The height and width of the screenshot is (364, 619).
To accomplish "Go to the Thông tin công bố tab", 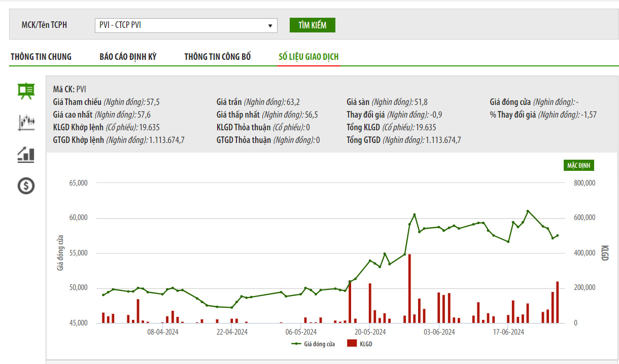I will point(218,57).
